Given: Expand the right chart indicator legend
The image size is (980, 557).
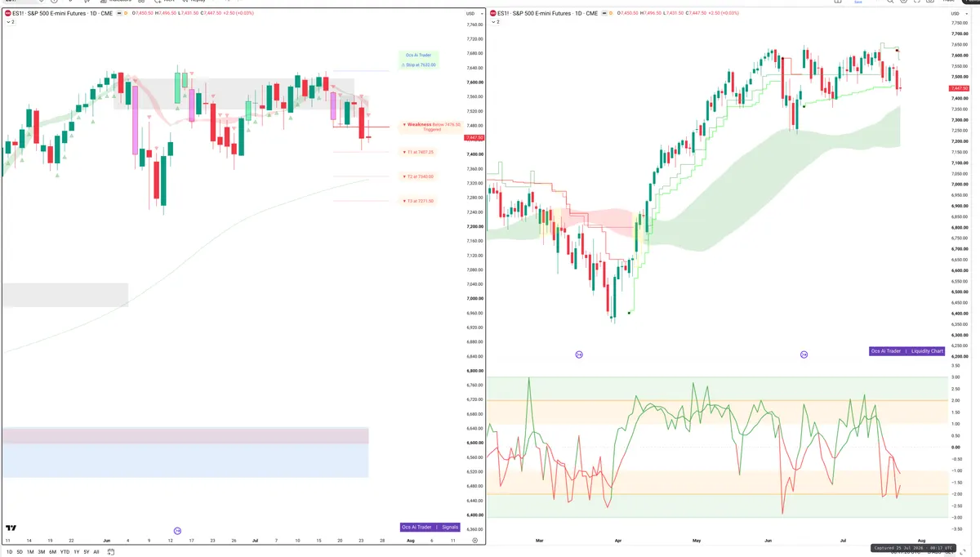Looking at the screenshot, I should coord(496,22).
